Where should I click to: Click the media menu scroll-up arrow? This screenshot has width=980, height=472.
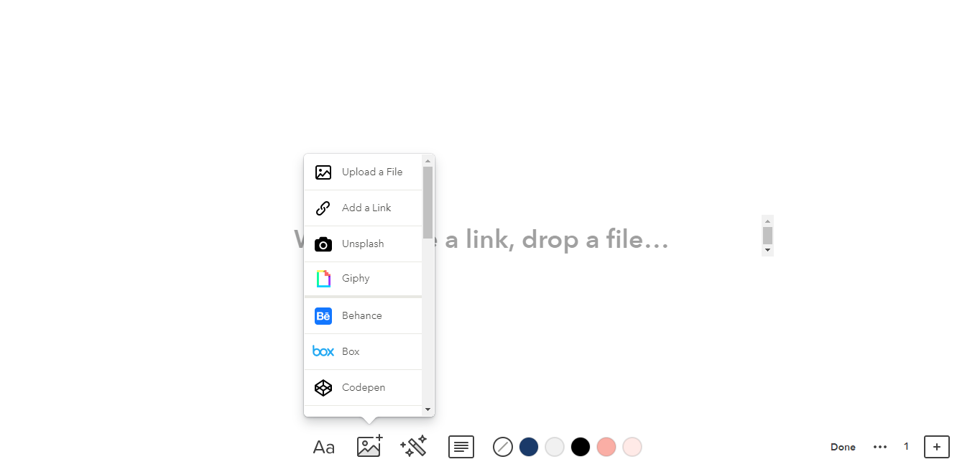[x=427, y=161]
